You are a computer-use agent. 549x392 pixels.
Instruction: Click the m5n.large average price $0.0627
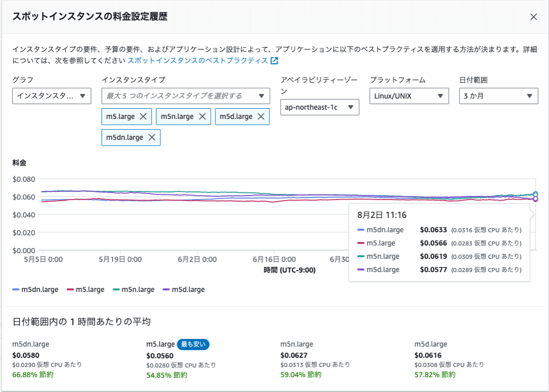click(x=294, y=355)
